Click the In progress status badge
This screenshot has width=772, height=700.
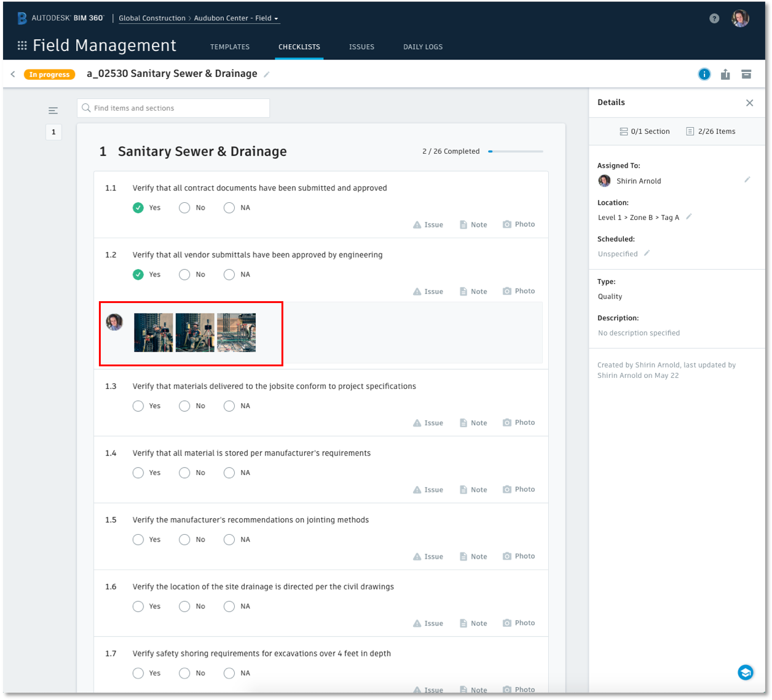tap(49, 74)
